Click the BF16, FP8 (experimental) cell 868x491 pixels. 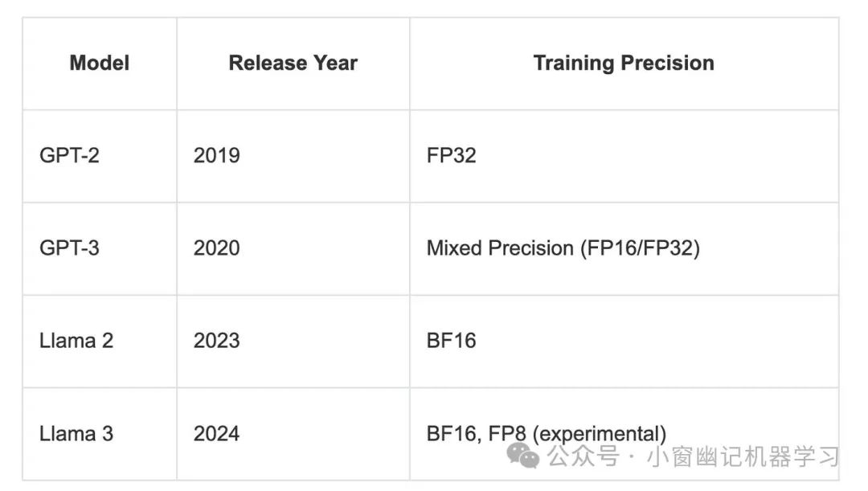pyautogui.click(x=624, y=434)
